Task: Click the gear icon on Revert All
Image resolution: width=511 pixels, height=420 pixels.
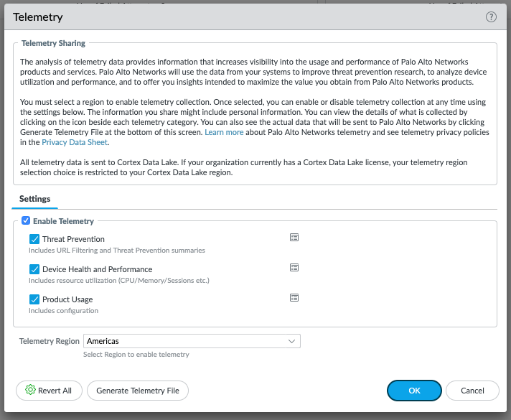Action: pos(30,391)
